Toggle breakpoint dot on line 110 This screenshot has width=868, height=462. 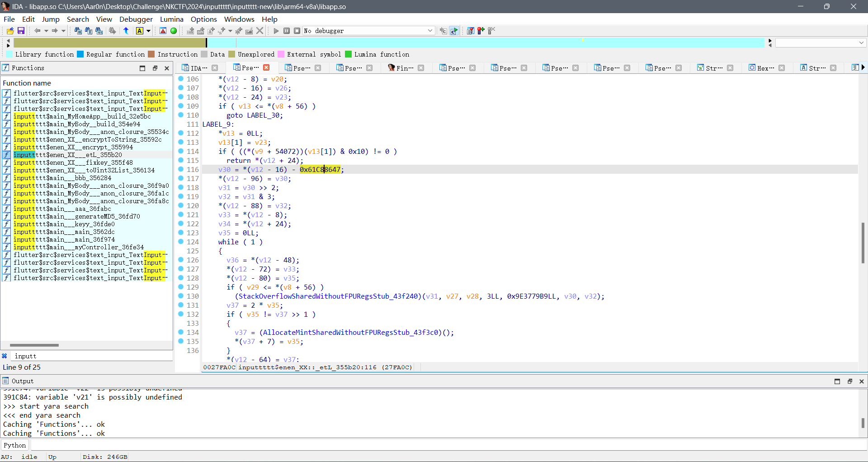click(x=181, y=115)
